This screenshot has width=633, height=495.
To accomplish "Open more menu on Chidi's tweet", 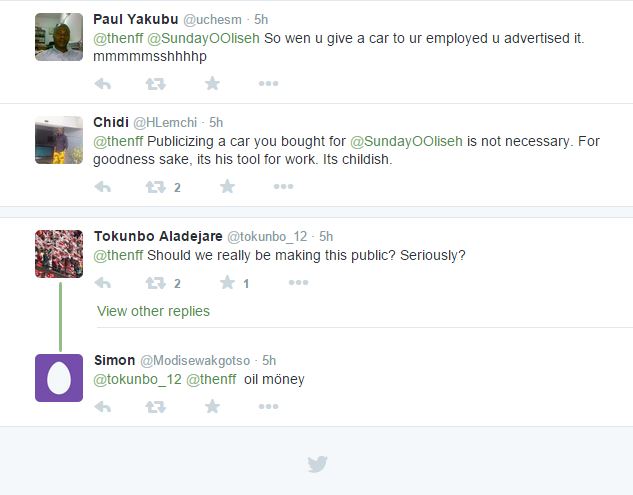I will [x=283, y=187].
